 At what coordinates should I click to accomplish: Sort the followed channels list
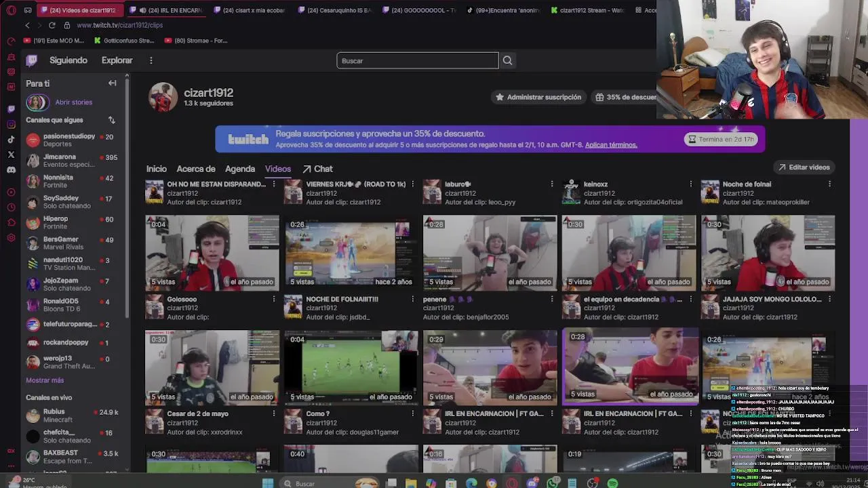coord(111,120)
